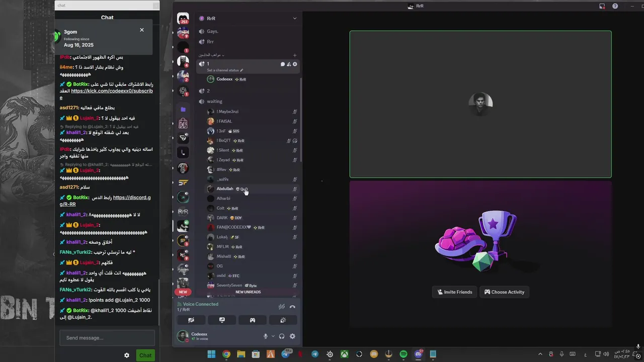This screenshot has width=644, height=362.
Task: Click Choose Activity button
Action: pyautogui.click(x=504, y=292)
